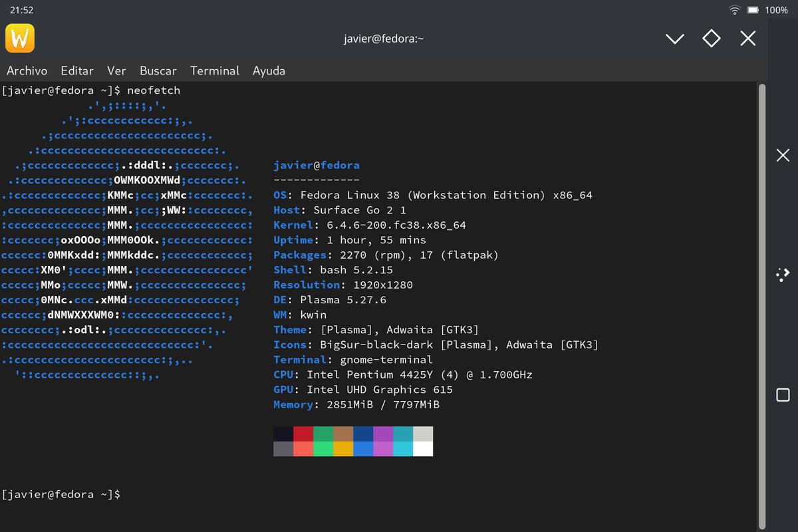Click the Shell line reading bash 5.2.15
The height and width of the screenshot is (532, 798).
click(333, 270)
